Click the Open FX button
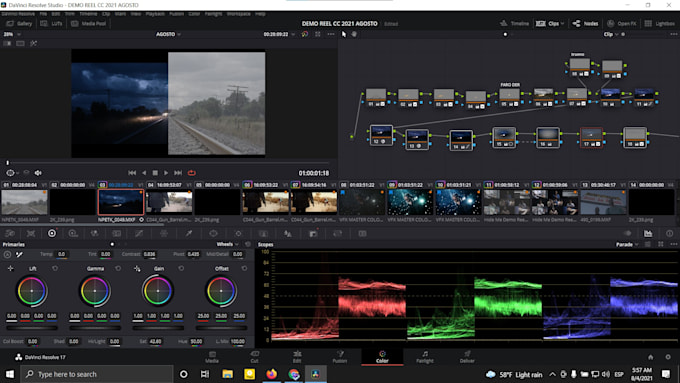Image resolution: width=680 pixels, height=383 pixels. [622, 23]
